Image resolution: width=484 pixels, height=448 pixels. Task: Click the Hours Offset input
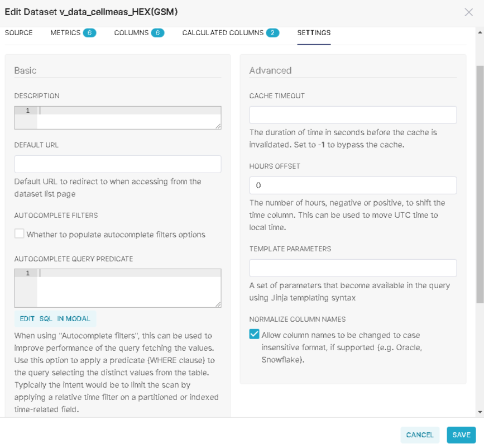353,185
